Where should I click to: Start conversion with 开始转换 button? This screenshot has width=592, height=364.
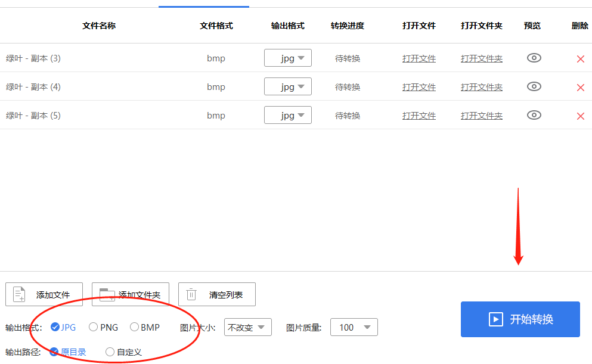[520, 319]
